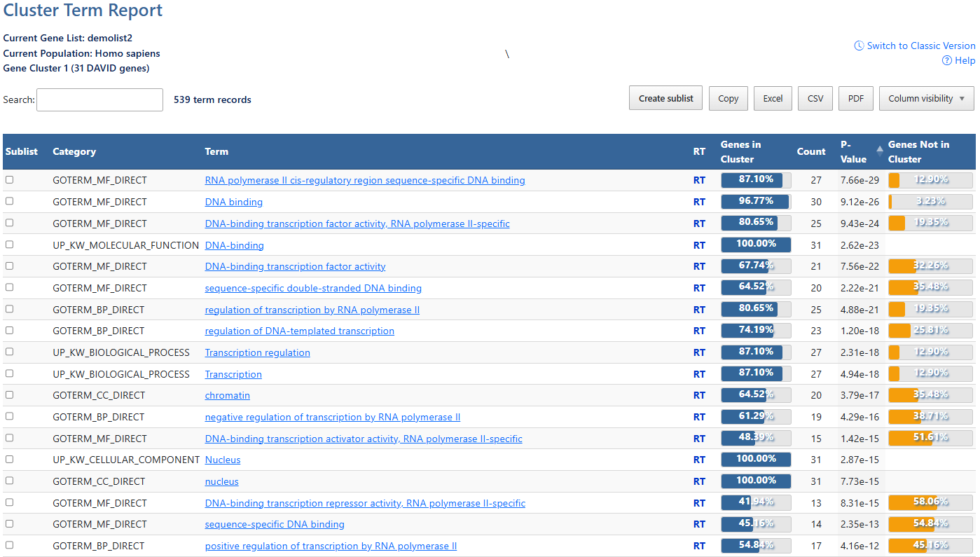This screenshot has width=980, height=557.
Task: Check the checkbox for the Nucleus row
Action: [x=8, y=459]
